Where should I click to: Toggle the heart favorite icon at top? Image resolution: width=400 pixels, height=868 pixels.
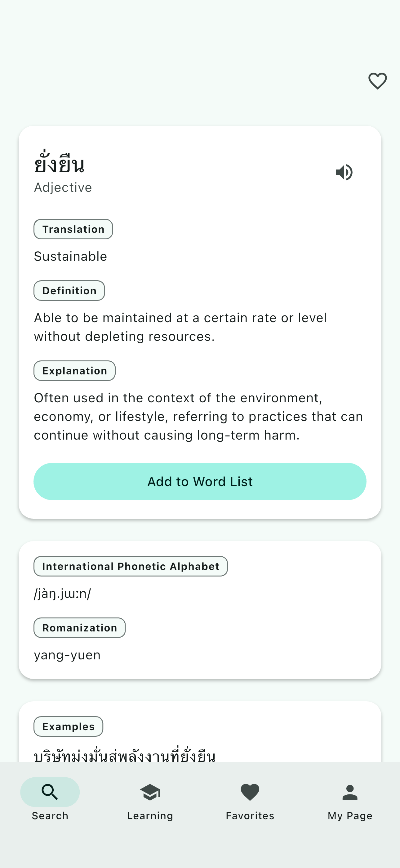pyautogui.click(x=377, y=81)
